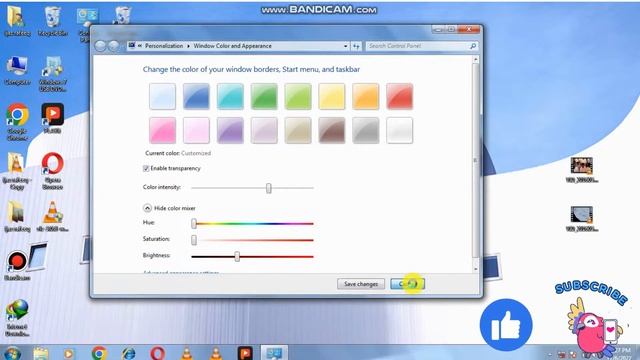Launch Opera Browser from the desktop

point(52,171)
